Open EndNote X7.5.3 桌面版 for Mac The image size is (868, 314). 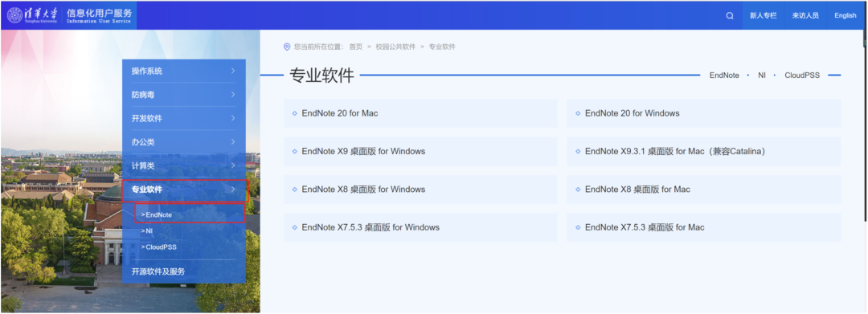[x=703, y=227]
